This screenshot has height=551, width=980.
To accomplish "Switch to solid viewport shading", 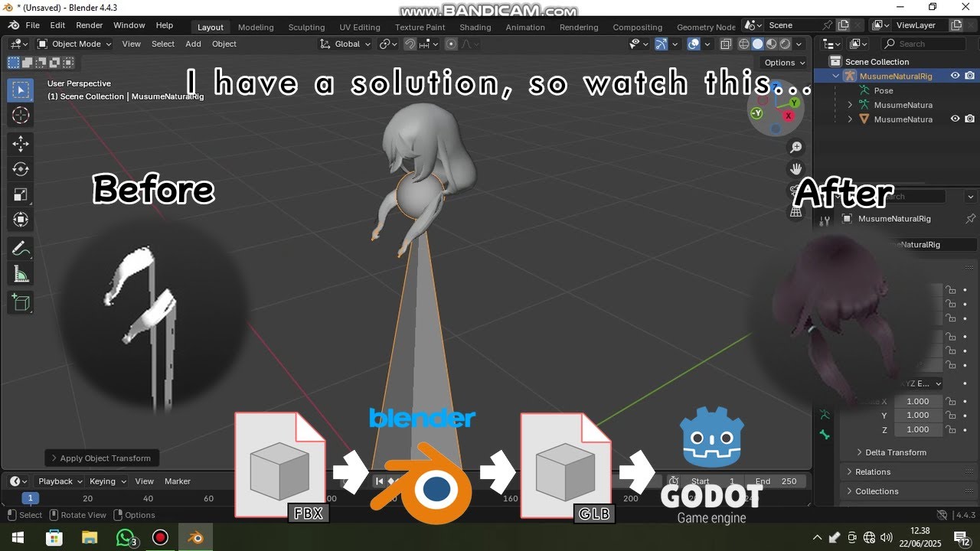I will click(757, 44).
